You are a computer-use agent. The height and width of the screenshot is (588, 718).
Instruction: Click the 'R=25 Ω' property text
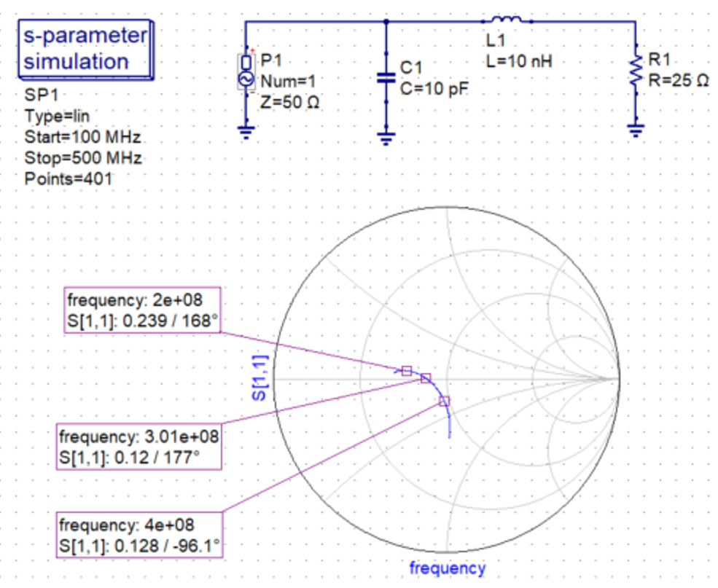pos(679,81)
